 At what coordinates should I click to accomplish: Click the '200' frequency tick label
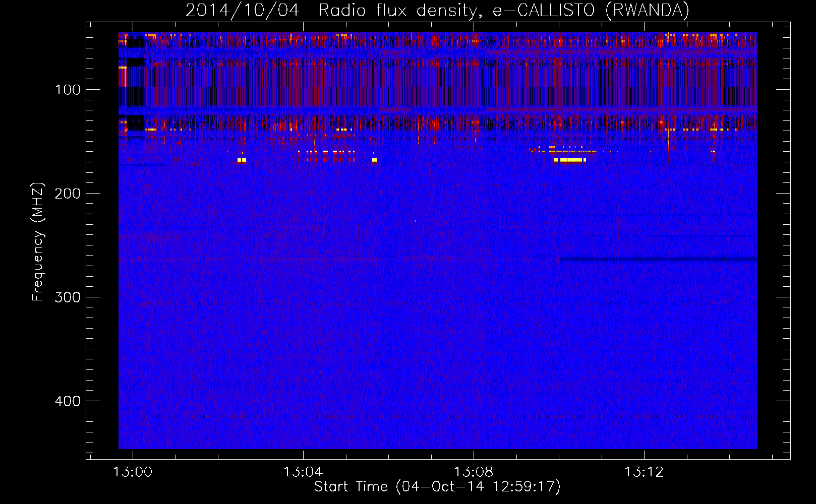pyautogui.click(x=68, y=194)
